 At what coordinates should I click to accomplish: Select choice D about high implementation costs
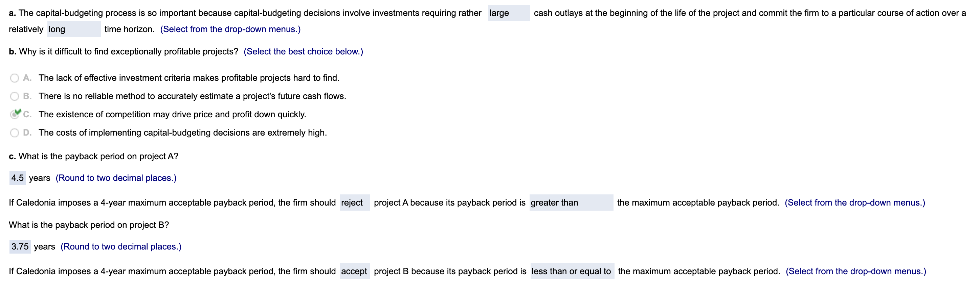point(14,132)
